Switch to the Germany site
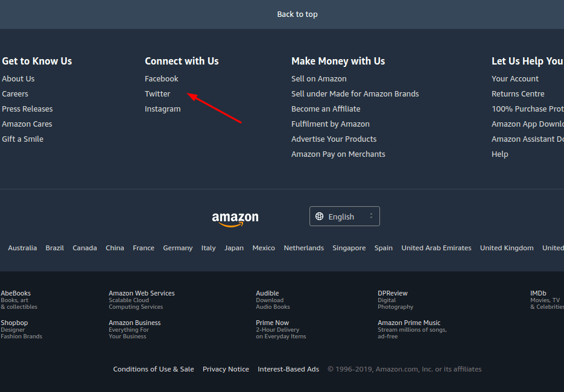 (178, 248)
